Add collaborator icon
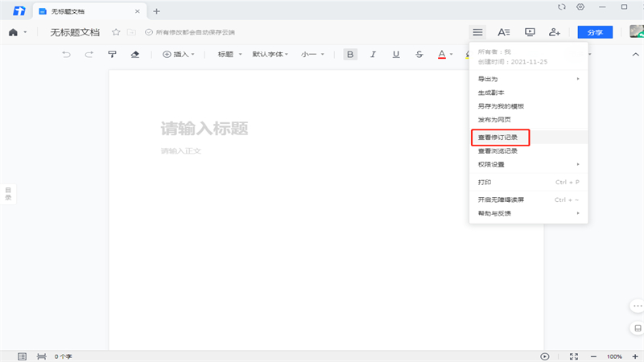Image resolution: width=644 pixels, height=362 pixels. tap(555, 32)
